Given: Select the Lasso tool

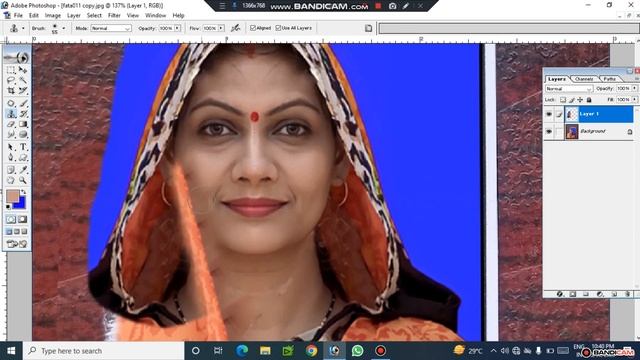Looking at the screenshot, I should [x=11, y=80].
